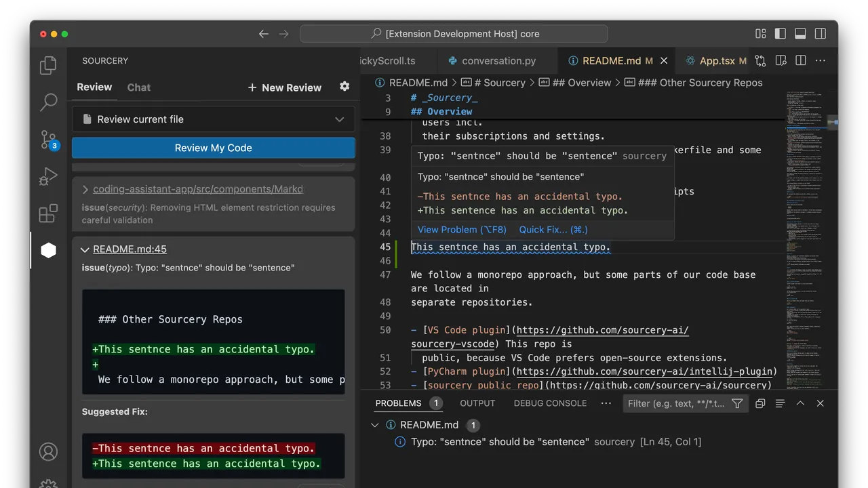The width and height of the screenshot is (868, 488).
Task: Open Source Control view with badge 3
Action: (48, 140)
